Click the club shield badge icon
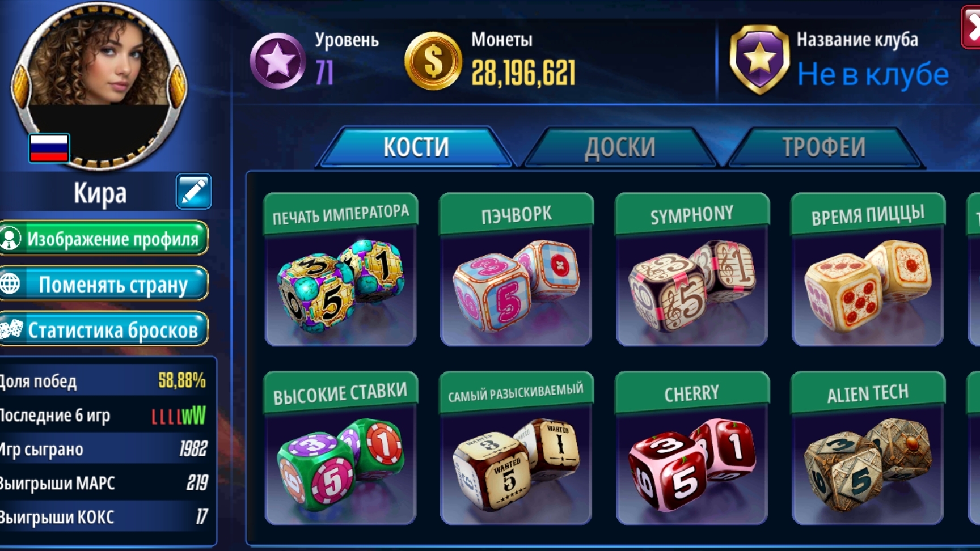This screenshot has width=980, height=551. tap(759, 60)
